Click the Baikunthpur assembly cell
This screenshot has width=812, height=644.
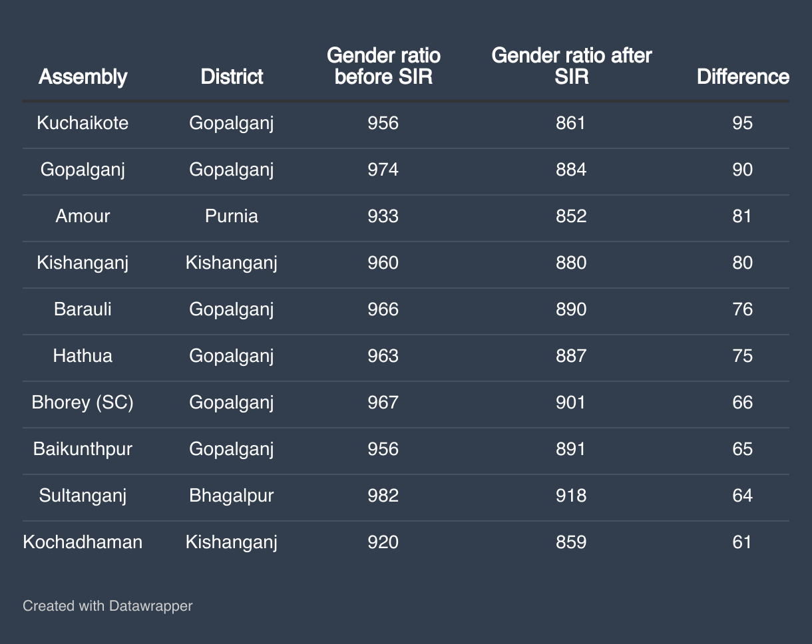tap(83, 449)
